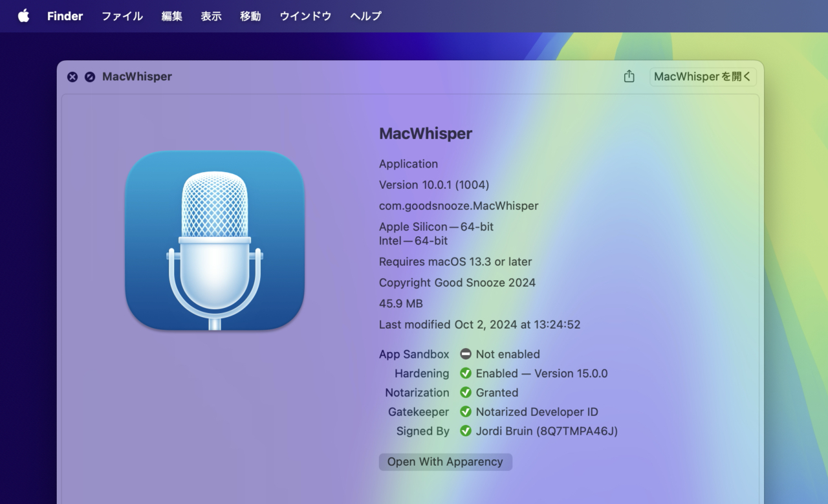Click Enabled — Version 15.0.0 text
828x504 pixels.
tap(542, 373)
